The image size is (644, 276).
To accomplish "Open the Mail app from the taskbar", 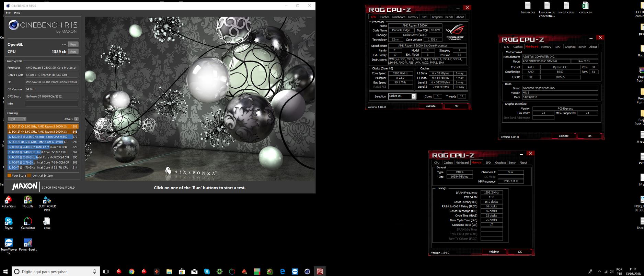I will pos(194,272).
